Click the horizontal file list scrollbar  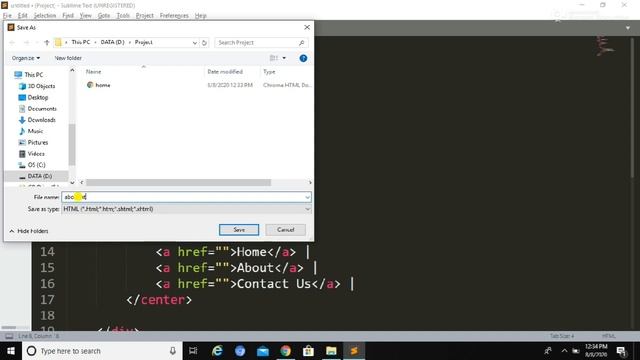[178, 182]
